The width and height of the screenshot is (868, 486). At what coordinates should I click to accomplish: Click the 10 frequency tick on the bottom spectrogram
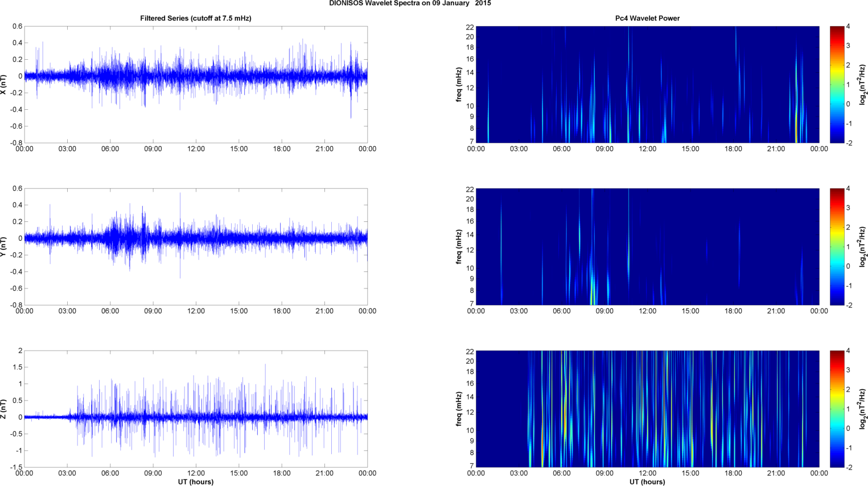[x=470, y=431]
